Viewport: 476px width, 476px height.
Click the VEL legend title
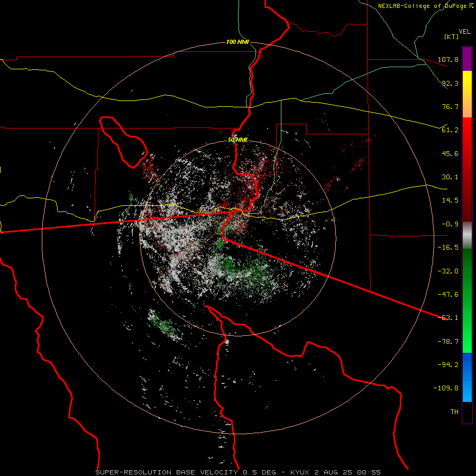(x=464, y=32)
